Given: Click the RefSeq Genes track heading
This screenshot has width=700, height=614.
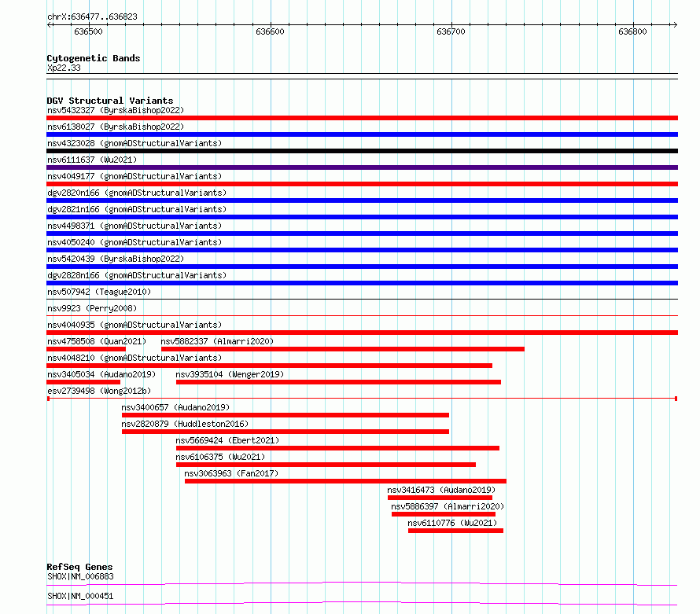Looking at the screenshot, I should click(x=79, y=567).
